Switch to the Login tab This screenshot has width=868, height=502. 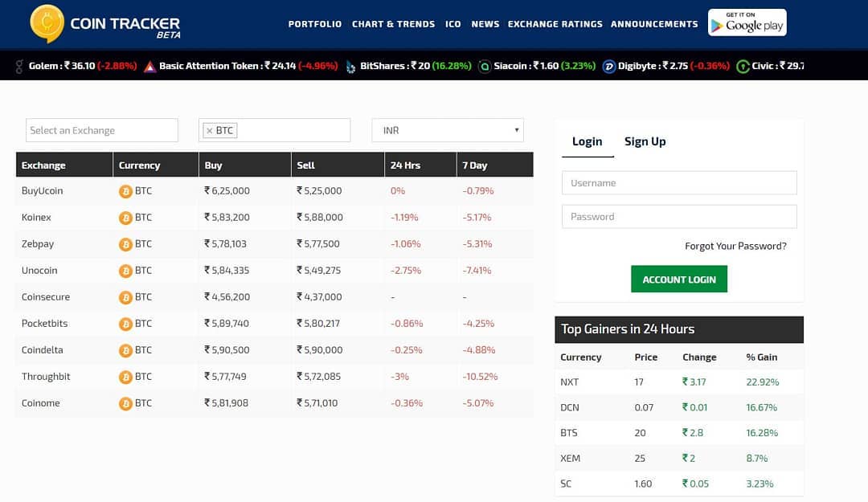(x=588, y=141)
